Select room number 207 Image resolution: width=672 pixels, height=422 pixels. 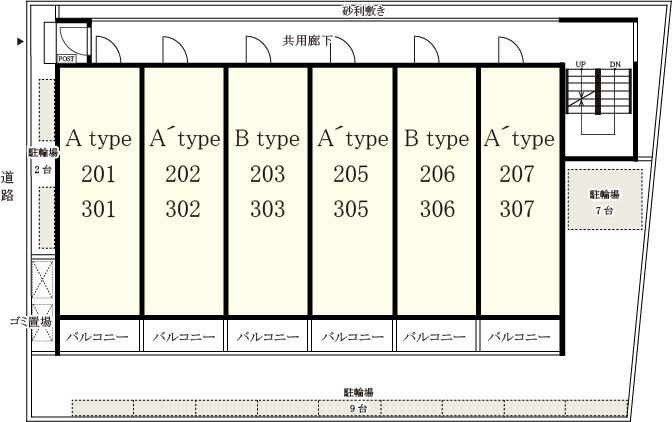click(517, 174)
